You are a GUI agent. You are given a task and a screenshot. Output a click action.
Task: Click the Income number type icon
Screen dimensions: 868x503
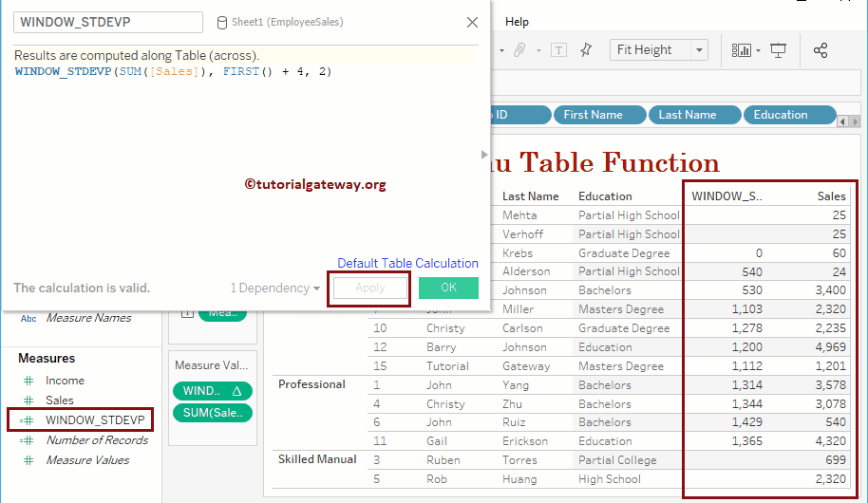[x=28, y=381]
